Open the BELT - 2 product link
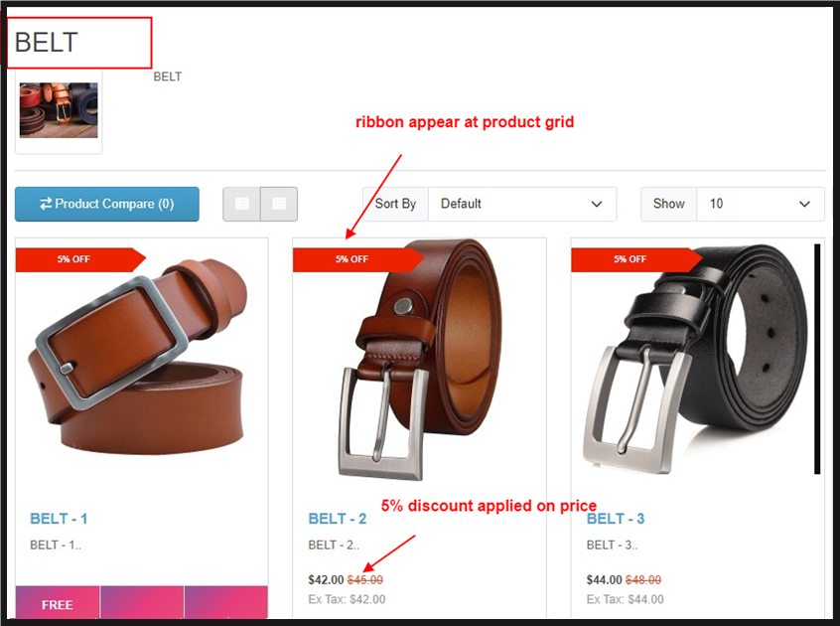 tap(337, 519)
